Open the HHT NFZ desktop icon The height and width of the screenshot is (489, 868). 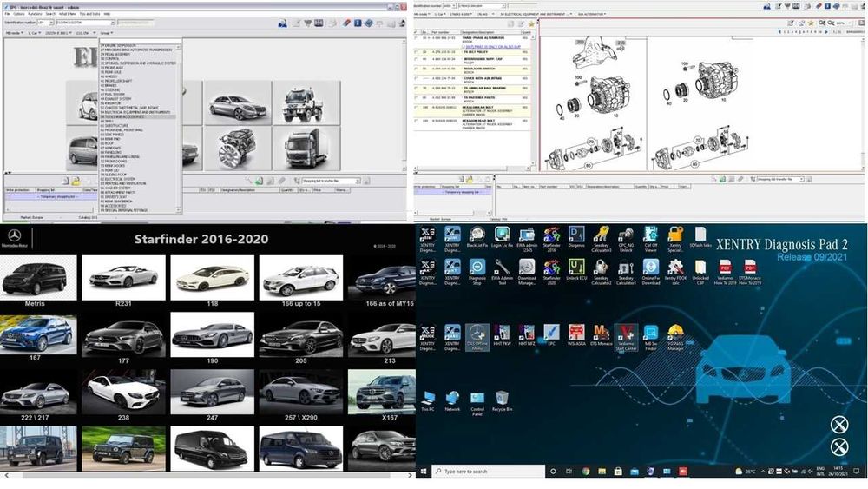click(x=527, y=336)
